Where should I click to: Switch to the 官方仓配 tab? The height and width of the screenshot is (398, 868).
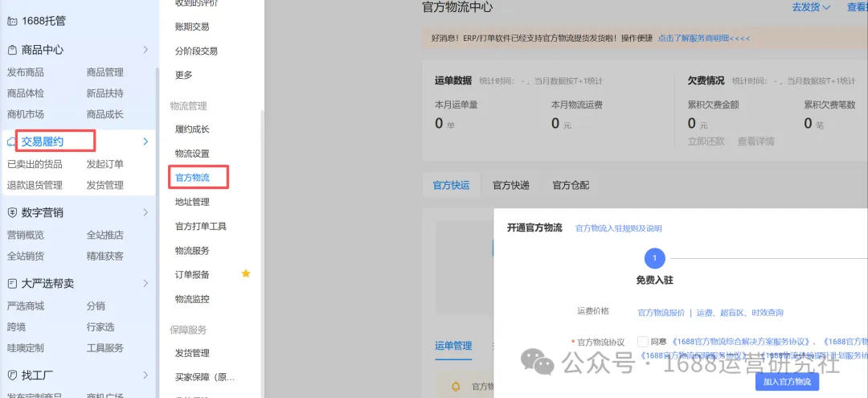[571, 186]
